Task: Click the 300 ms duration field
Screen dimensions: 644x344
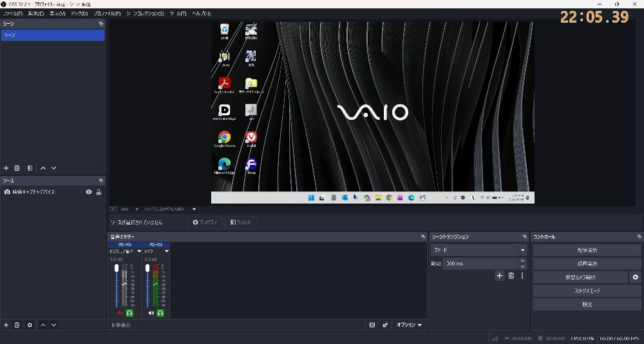Action: [480, 263]
